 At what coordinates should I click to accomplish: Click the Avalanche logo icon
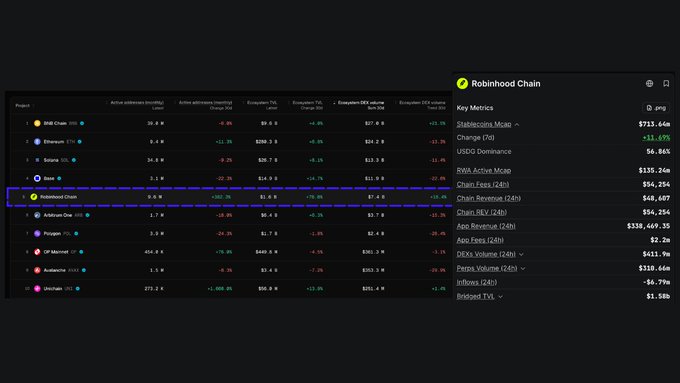pyautogui.click(x=37, y=270)
